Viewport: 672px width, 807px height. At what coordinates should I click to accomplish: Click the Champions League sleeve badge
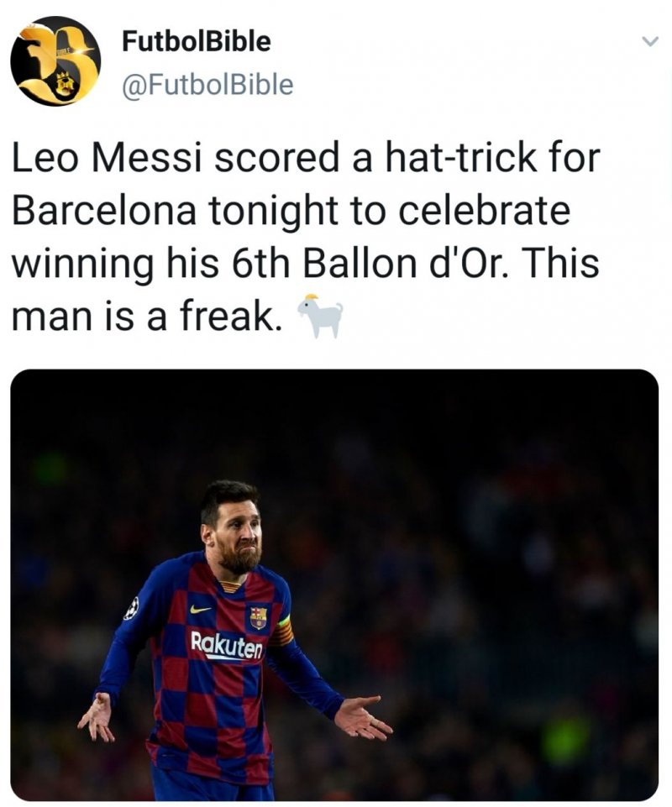(x=132, y=608)
